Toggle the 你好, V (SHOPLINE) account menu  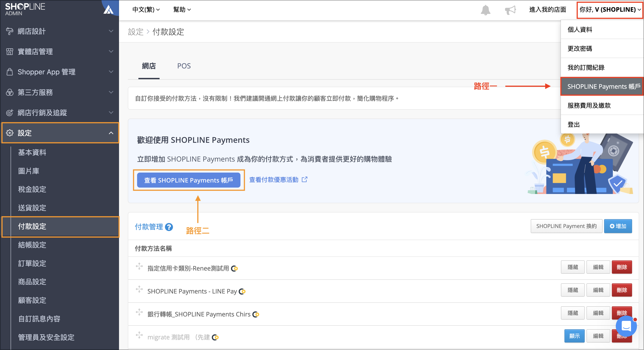(x=610, y=9)
